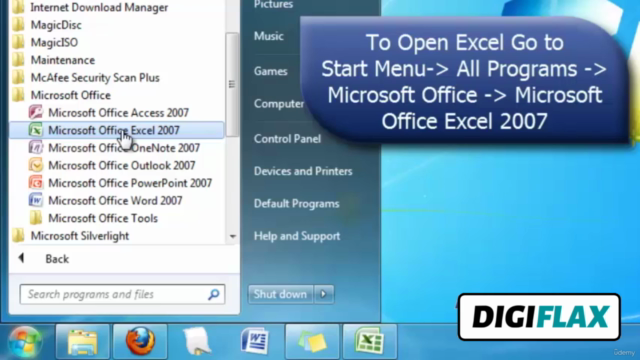Click the McAfee Security Scan Plus folder icon
640x360 pixels.
tap(18, 78)
